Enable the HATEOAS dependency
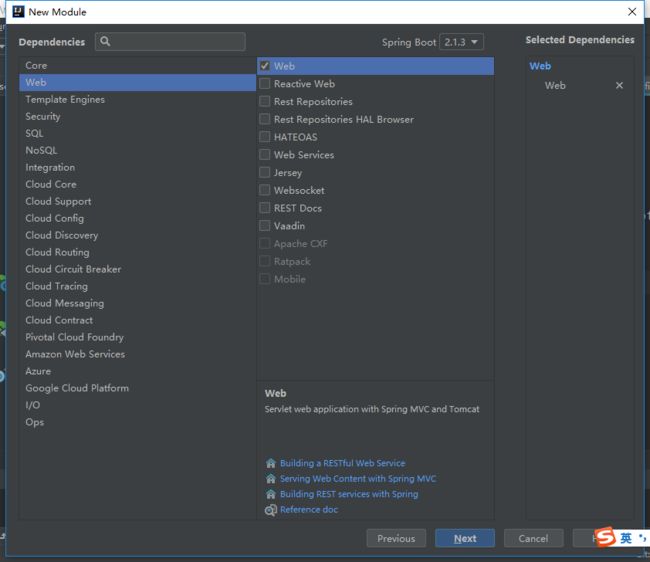650x562 pixels. (264, 137)
